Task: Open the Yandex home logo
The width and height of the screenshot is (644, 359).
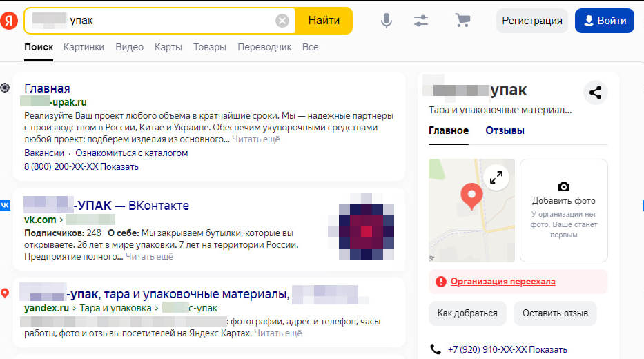Action: coord(8,21)
